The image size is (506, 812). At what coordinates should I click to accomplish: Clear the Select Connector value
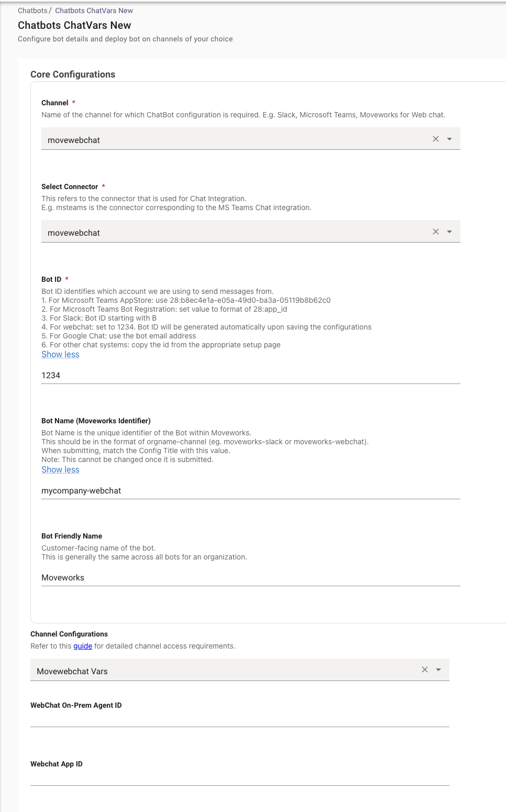pyautogui.click(x=435, y=232)
